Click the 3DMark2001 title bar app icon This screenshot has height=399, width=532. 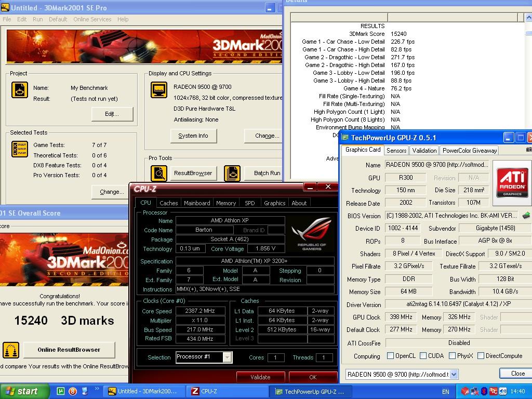(x=5, y=7)
